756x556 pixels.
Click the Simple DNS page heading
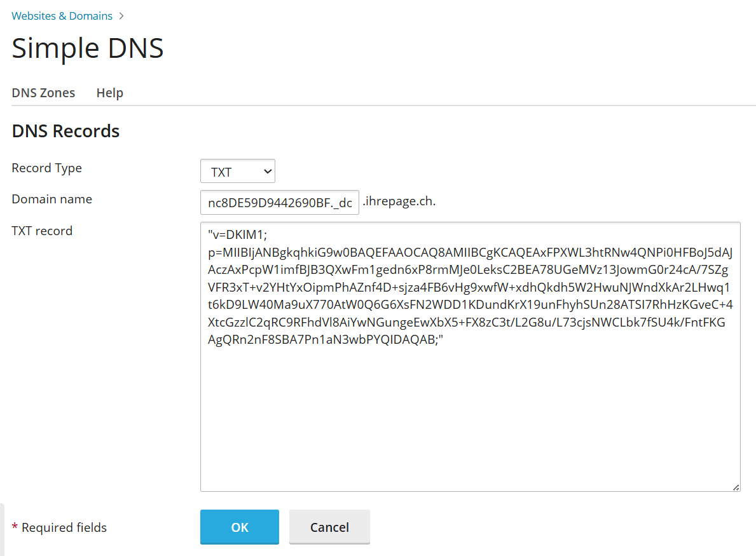[x=88, y=48]
